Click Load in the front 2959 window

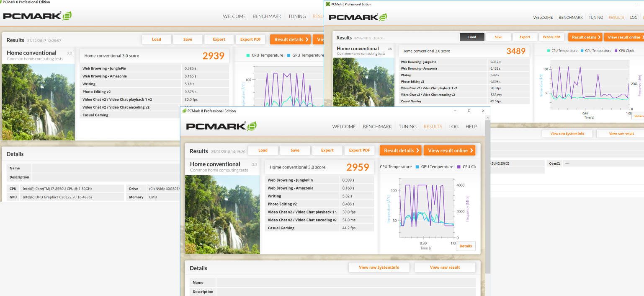(x=263, y=151)
